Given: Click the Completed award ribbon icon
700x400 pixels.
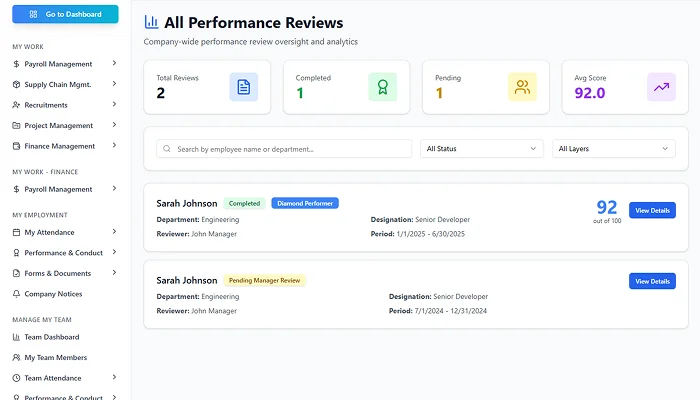Looking at the screenshot, I should click(x=382, y=87).
